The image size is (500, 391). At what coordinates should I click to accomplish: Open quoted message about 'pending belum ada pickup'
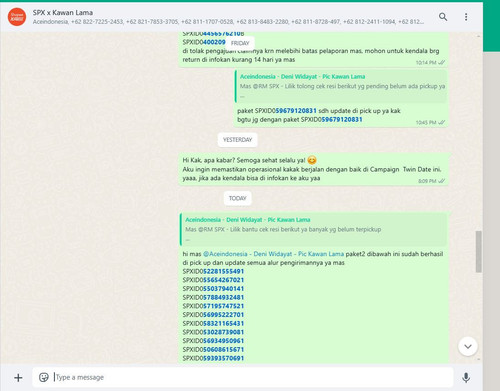pos(341,86)
